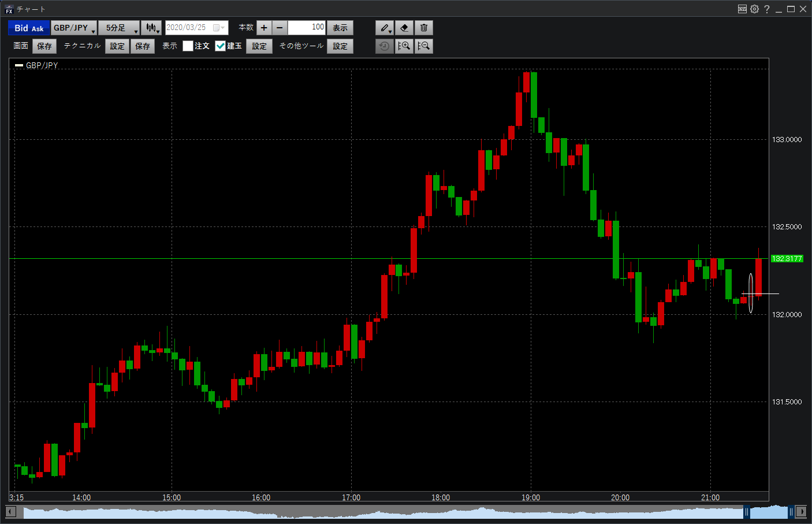
Task: Open settings via the gear icon
Action: [x=754, y=9]
